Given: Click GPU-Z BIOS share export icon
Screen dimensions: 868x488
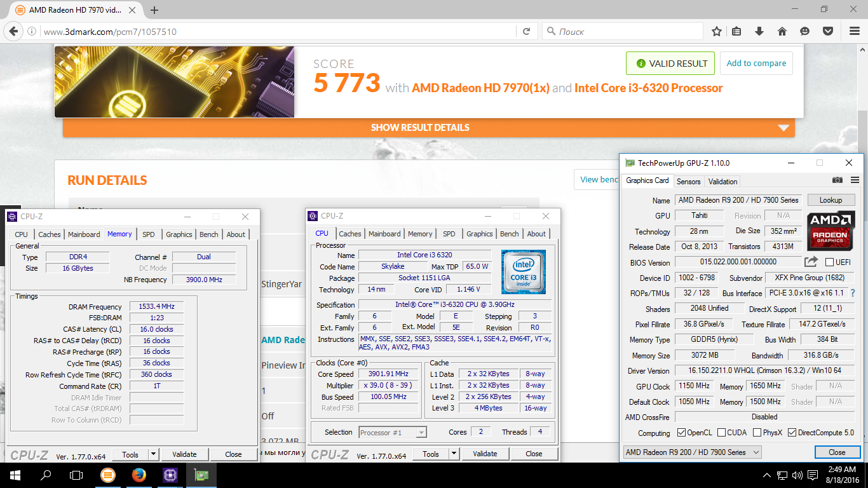Looking at the screenshot, I should pyautogui.click(x=811, y=262).
